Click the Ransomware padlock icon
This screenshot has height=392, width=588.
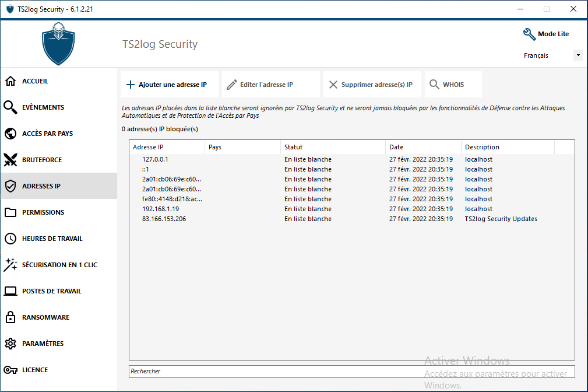click(10, 317)
